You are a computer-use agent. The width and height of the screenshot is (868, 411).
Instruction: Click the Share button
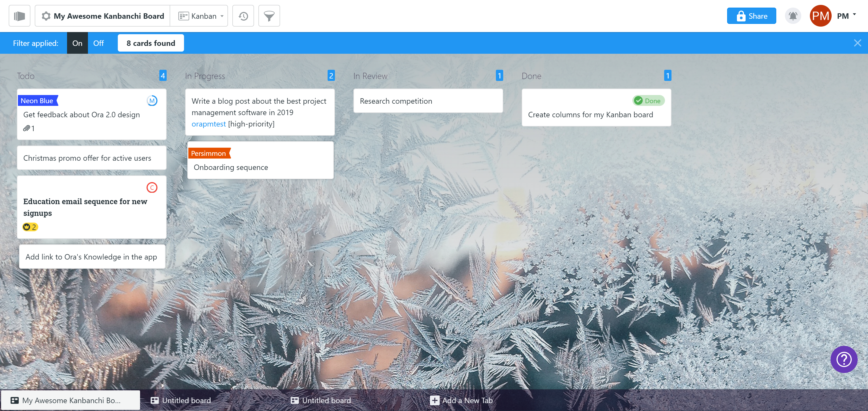(x=751, y=16)
